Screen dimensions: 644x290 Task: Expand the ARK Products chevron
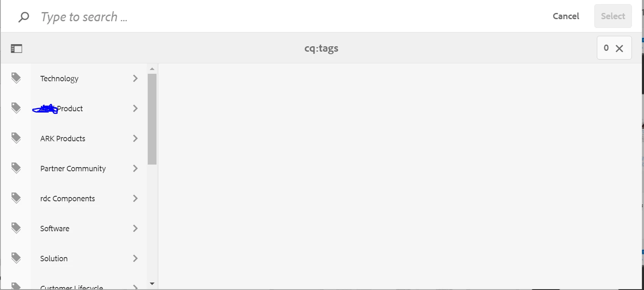135,138
